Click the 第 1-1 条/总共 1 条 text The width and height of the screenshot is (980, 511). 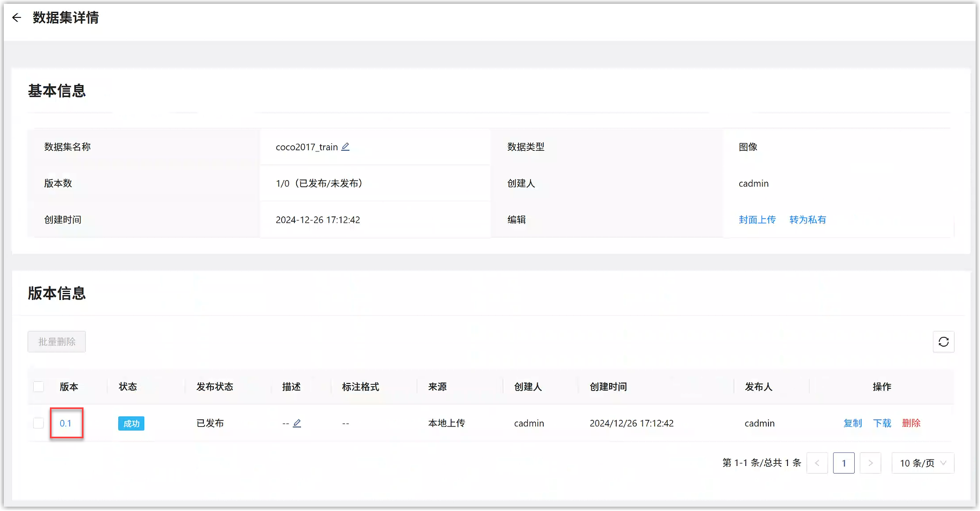click(761, 463)
